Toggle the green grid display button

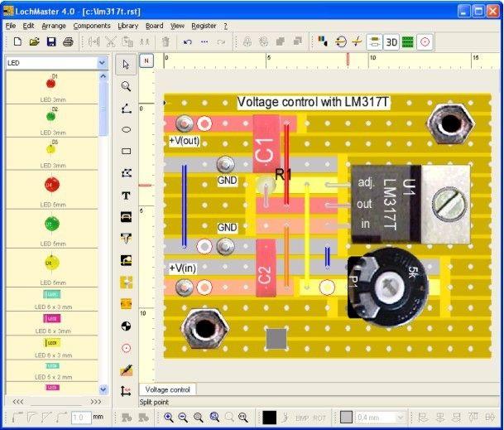point(408,41)
